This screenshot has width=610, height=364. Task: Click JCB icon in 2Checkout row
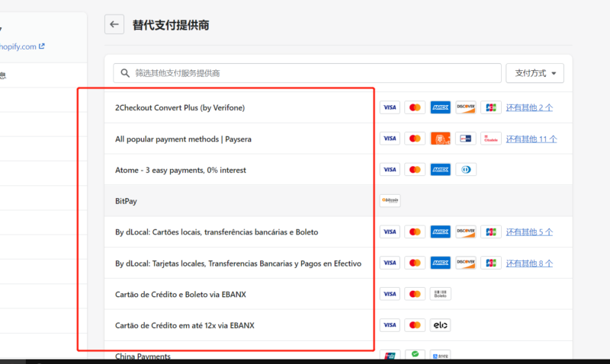point(491,107)
